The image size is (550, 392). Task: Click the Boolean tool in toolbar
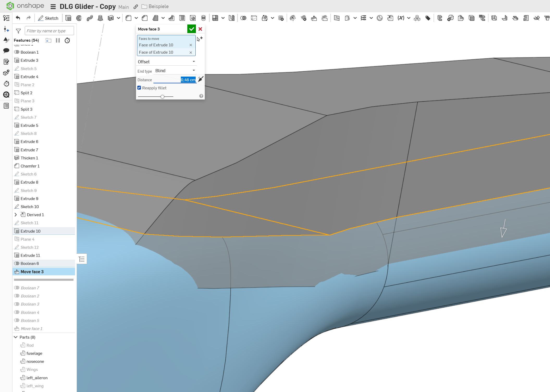coord(243,18)
